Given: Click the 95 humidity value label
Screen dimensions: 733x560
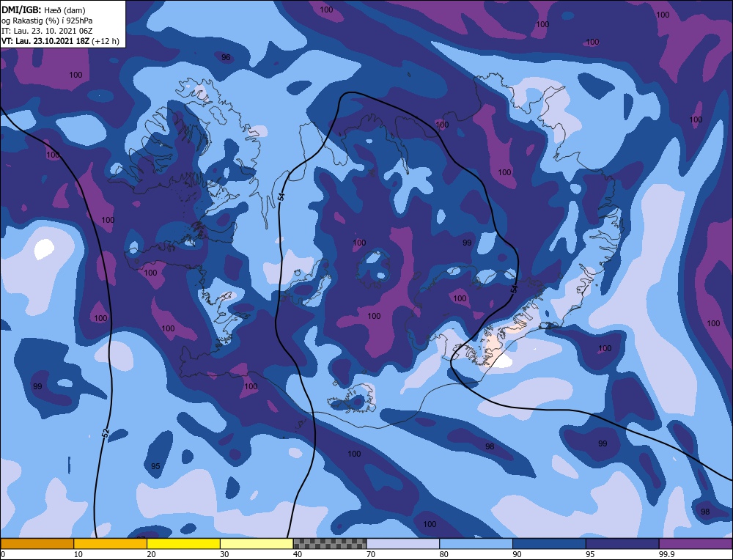Looking at the screenshot, I should click(x=155, y=466).
